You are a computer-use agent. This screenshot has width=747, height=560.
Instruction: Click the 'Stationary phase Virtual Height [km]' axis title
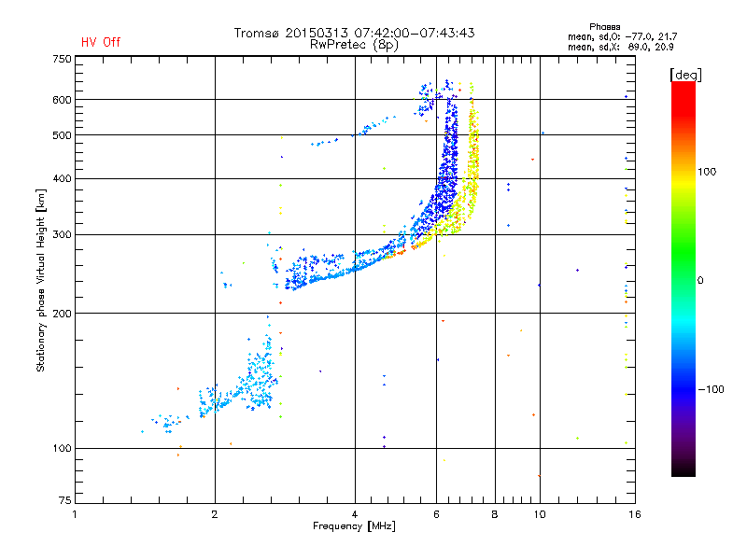[x=41, y=281]
